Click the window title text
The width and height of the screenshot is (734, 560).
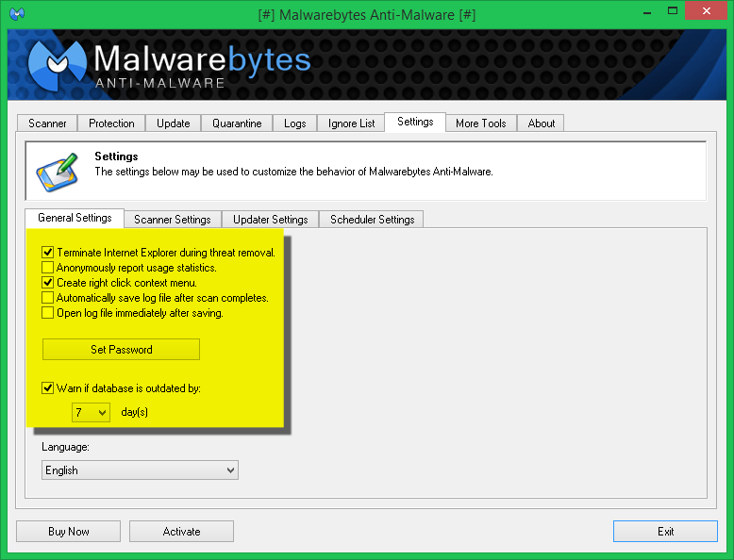(367, 14)
